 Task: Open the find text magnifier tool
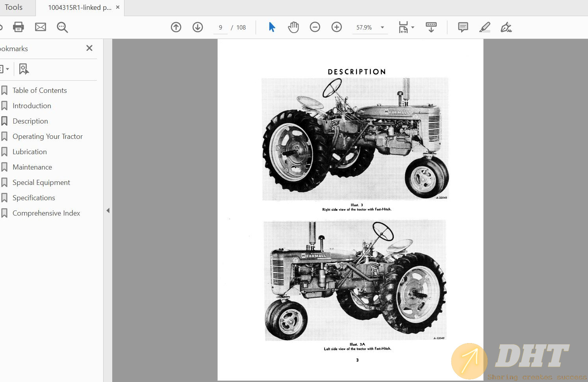coord(62,27)
